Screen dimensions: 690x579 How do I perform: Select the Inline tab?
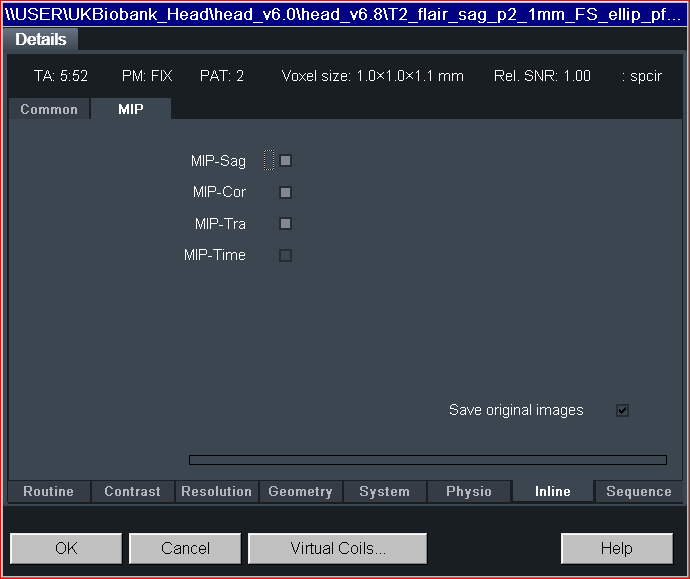553,491
